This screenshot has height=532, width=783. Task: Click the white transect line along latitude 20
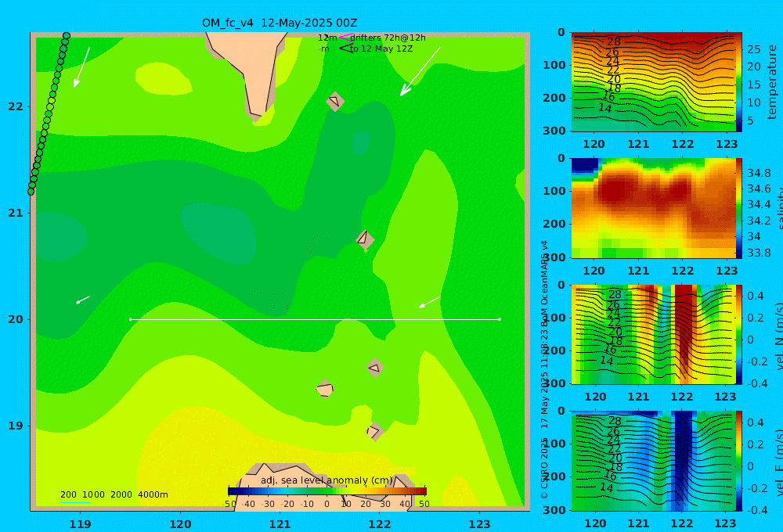[x=315, y=319]
